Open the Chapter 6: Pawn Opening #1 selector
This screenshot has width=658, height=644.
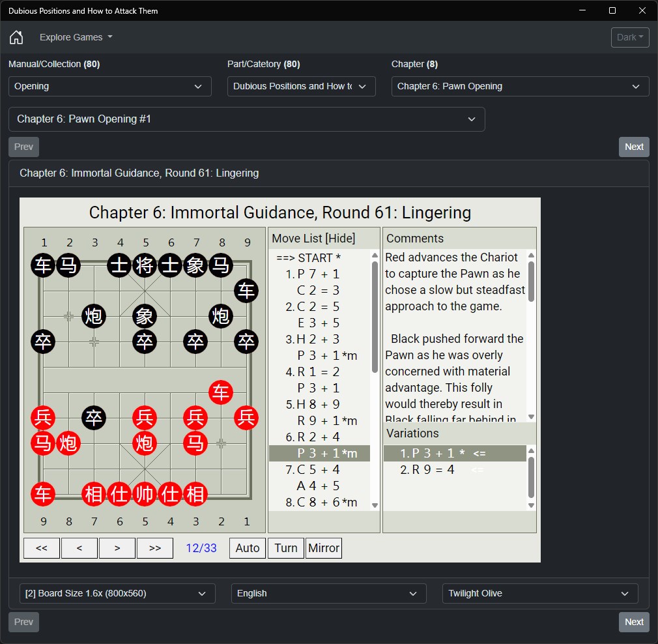pos(247,119)
